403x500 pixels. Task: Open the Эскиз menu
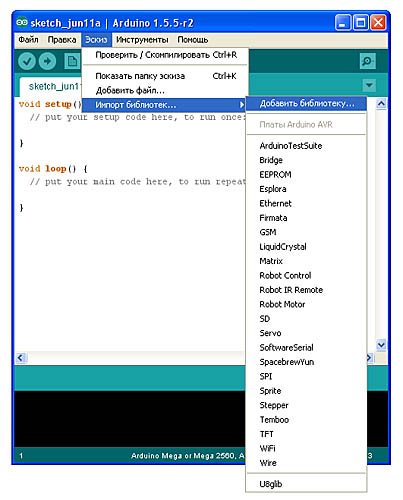tap(96, 40)
